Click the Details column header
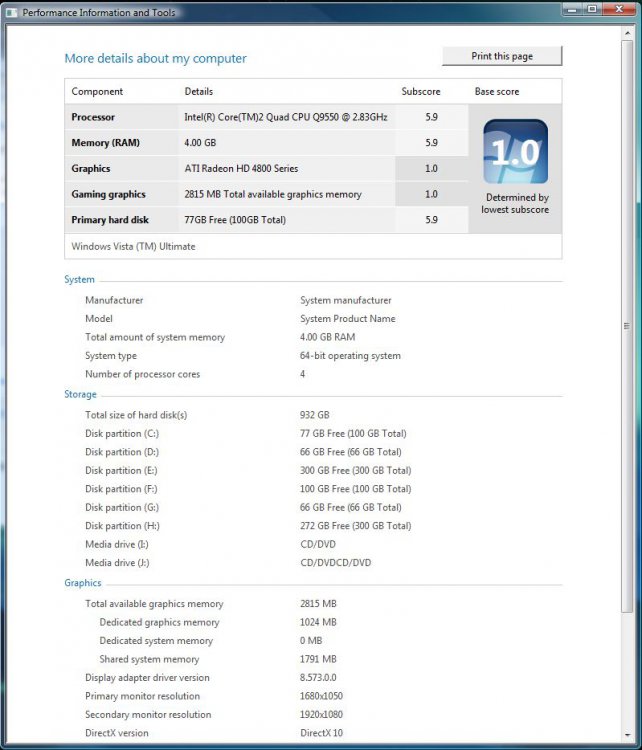 (199, 91)
